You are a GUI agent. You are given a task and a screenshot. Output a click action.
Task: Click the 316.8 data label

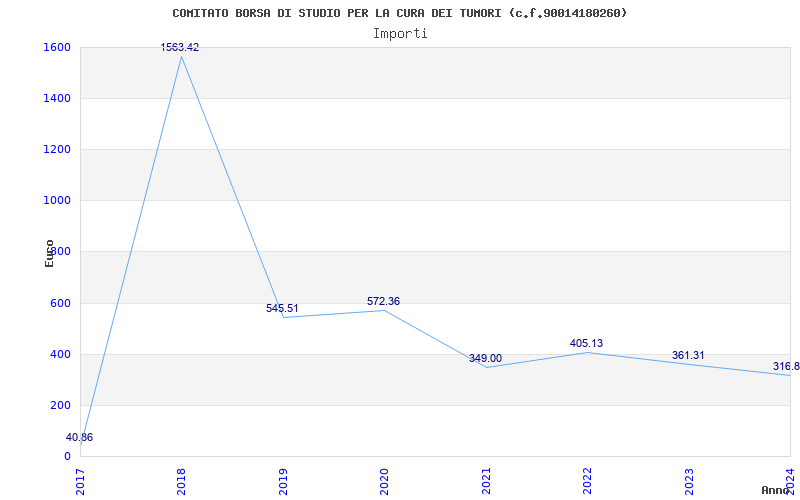[786, 366]
